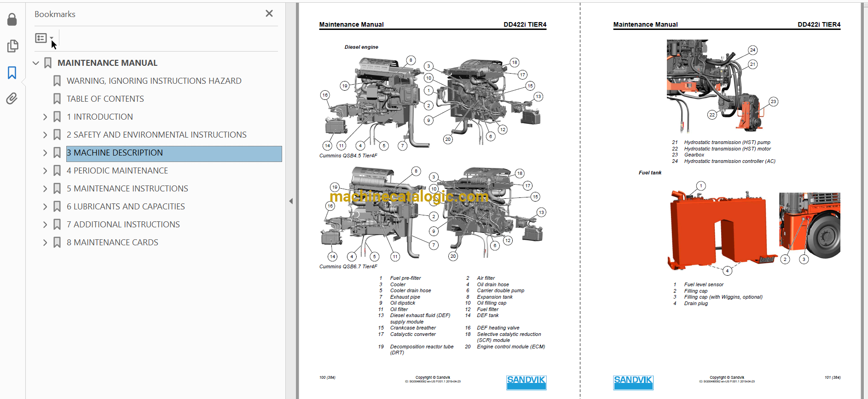Close the Bookmarks panel

[269, 14]
